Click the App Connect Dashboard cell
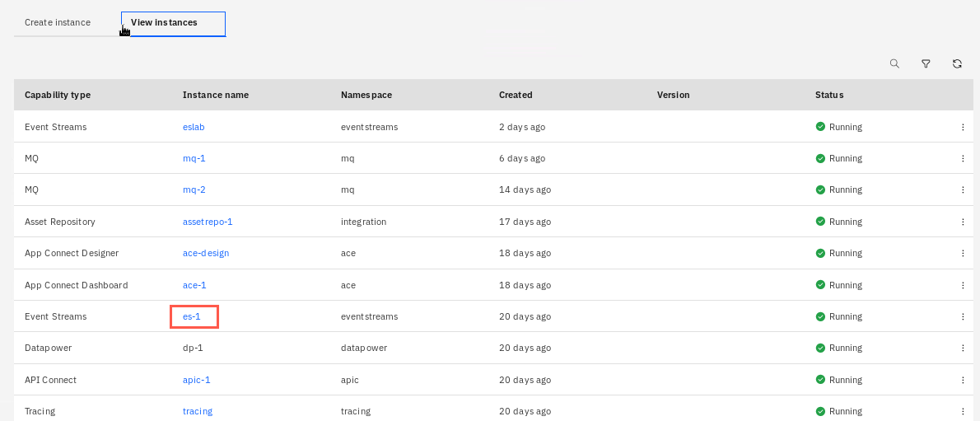 pyautogui.click(x=77, y=285)
